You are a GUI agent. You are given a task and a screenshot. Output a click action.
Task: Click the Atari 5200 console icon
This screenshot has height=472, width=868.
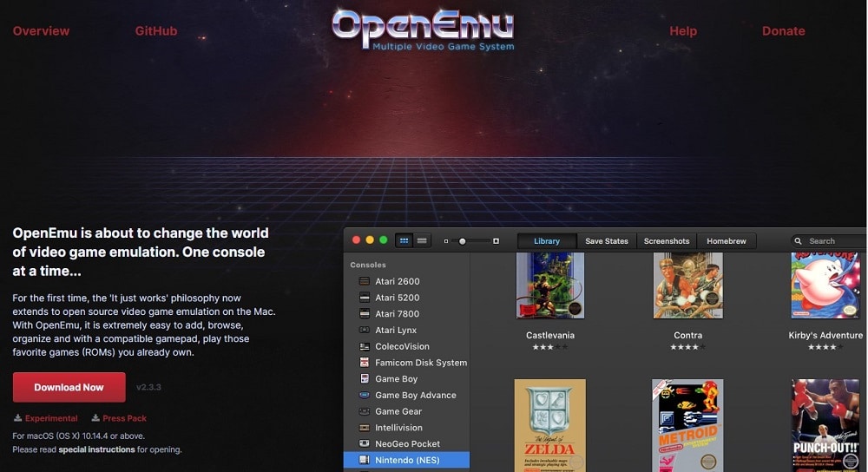tap(365, 298)
